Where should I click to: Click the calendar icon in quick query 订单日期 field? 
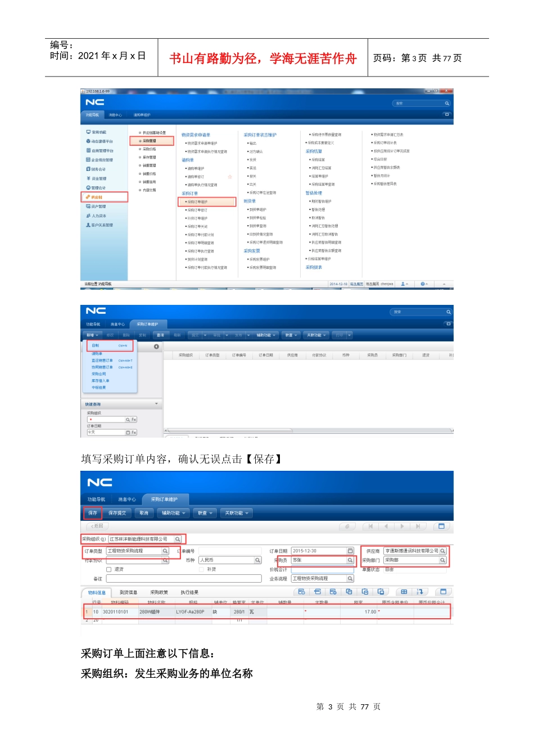click(x=128, y=433)
